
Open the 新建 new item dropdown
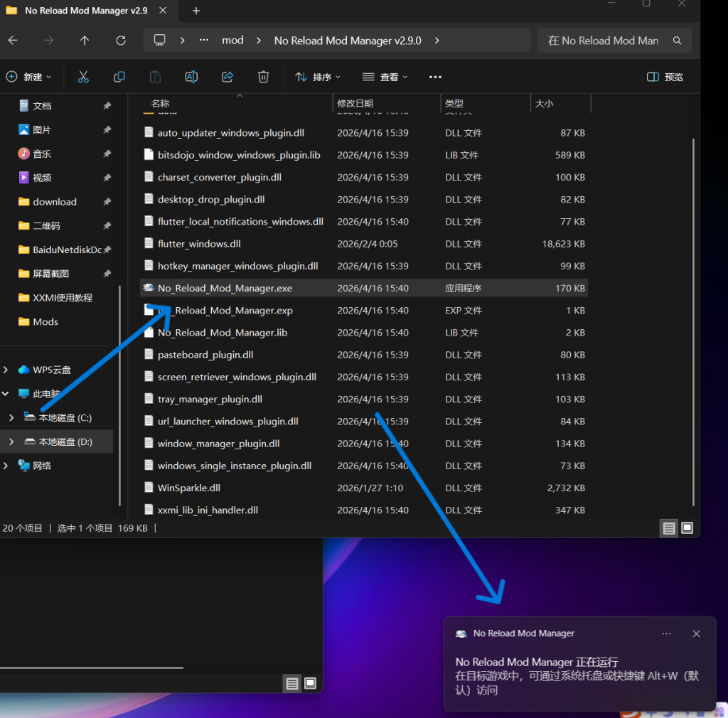28,77
